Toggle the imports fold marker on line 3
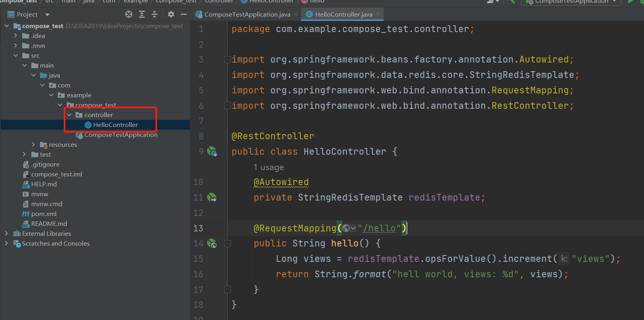Image resolution: width=644 pixels, height=320 pixels. click(227, 60)
